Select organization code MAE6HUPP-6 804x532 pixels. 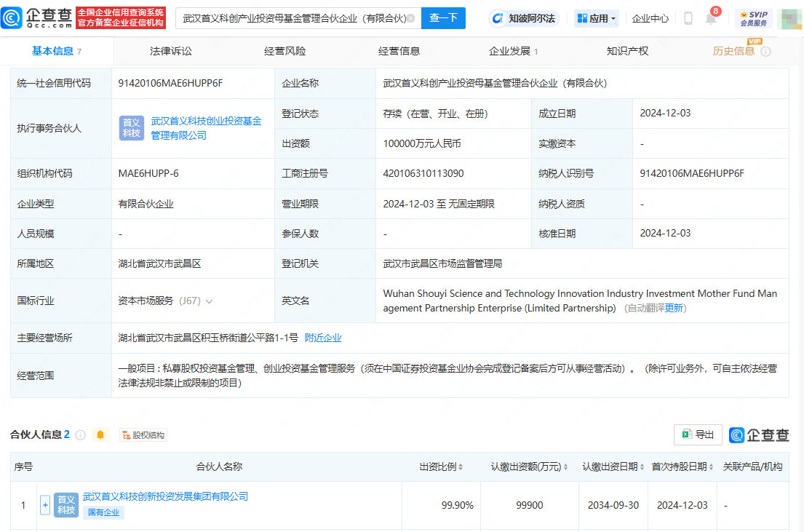[148, 173]
